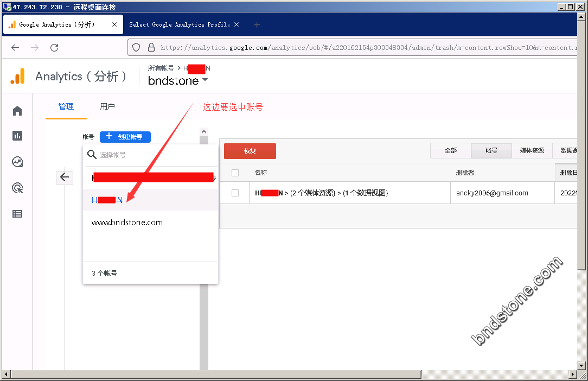Click the red 恢复 restore button
The image size is (588, 381).
250,151
